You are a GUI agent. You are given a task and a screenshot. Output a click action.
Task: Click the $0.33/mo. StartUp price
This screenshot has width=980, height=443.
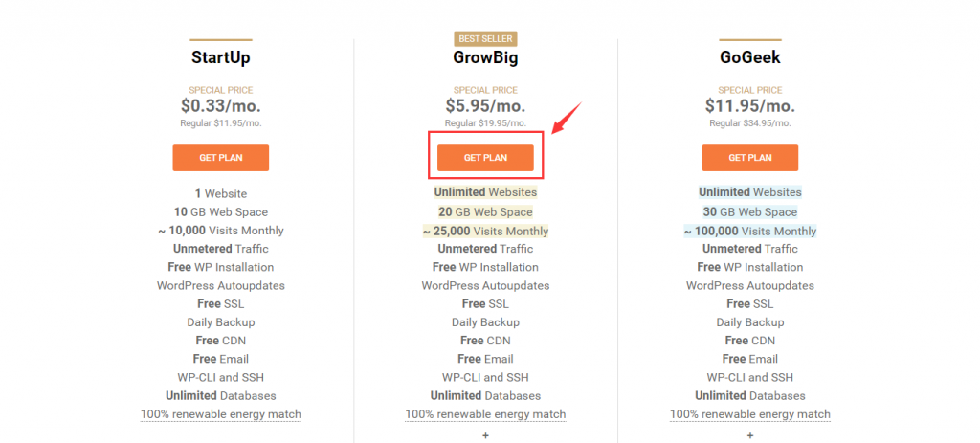pyautogui.click(x=220, y=106)
